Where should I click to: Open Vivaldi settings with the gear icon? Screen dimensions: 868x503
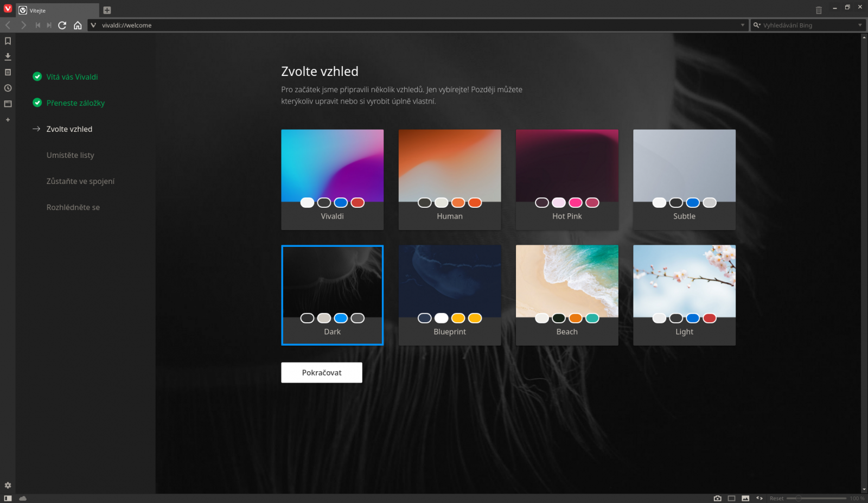click(x=8, y=486)
